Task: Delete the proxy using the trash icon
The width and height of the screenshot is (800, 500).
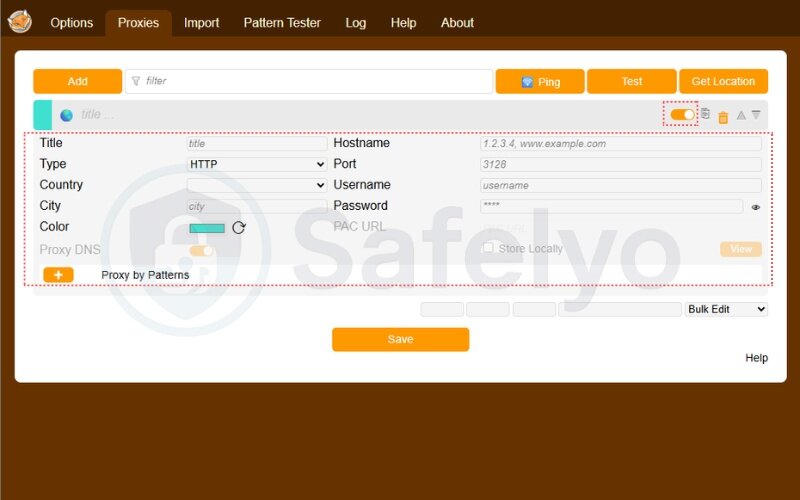Action: (x=723, y=118)
